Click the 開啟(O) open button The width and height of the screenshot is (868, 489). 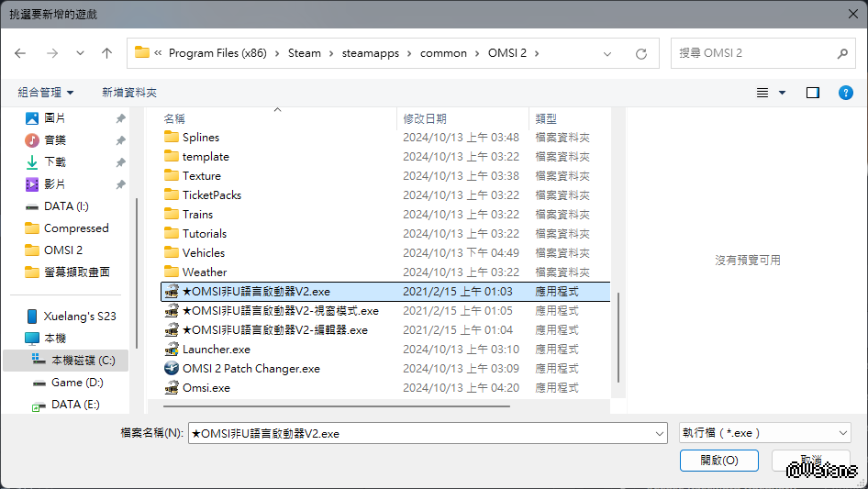point(719,461)
